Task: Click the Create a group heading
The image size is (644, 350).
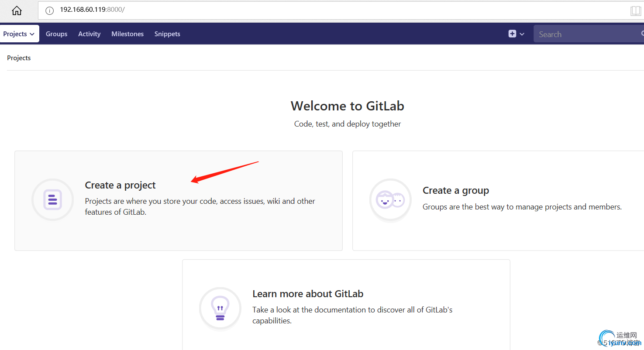Action: [x=456, y=190]
